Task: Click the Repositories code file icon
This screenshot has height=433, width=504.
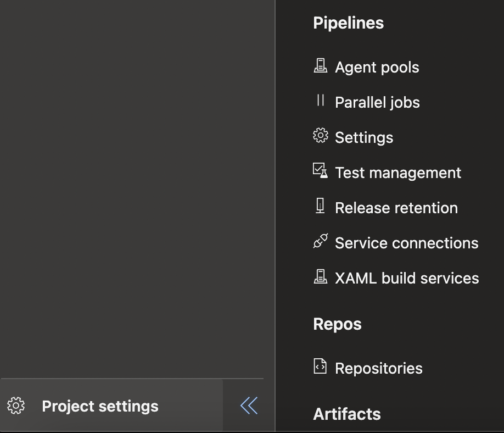Action: tap(320, 367)
